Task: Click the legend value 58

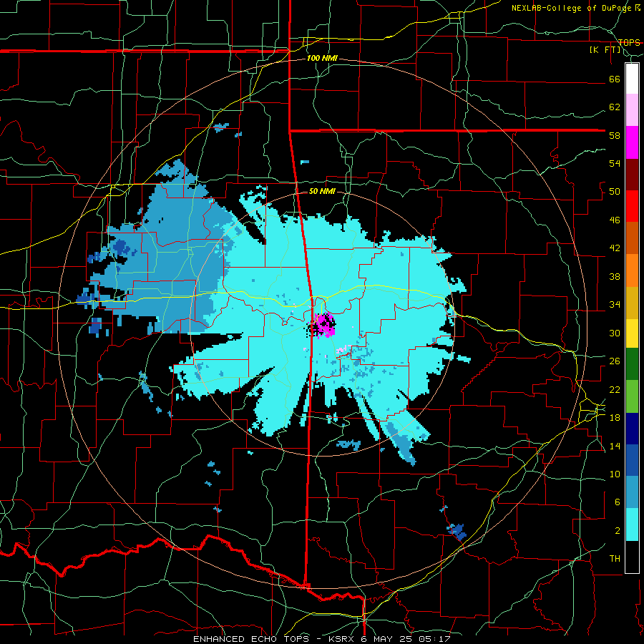Action: pos(615,135)
